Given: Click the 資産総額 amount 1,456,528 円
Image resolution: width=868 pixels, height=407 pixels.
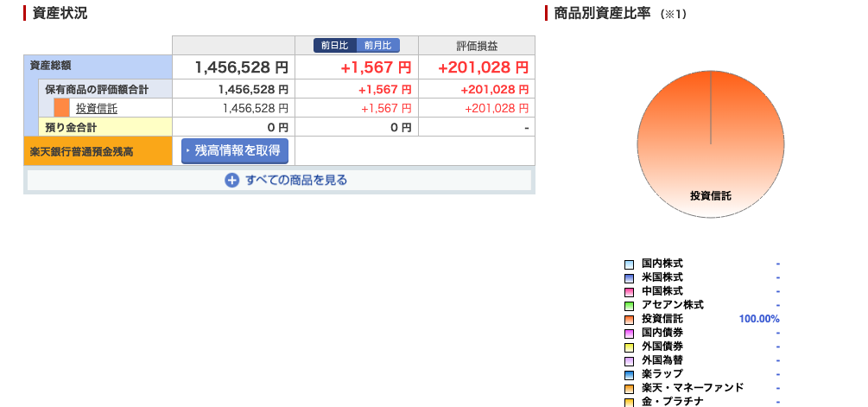Looking at the screenshot, I should pos(241,67).
